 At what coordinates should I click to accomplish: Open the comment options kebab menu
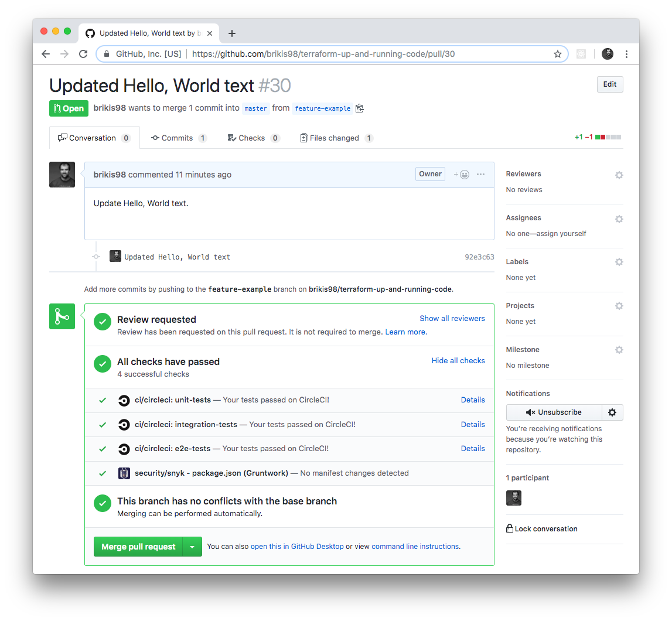pyautogui.click(x=480, y=174)
